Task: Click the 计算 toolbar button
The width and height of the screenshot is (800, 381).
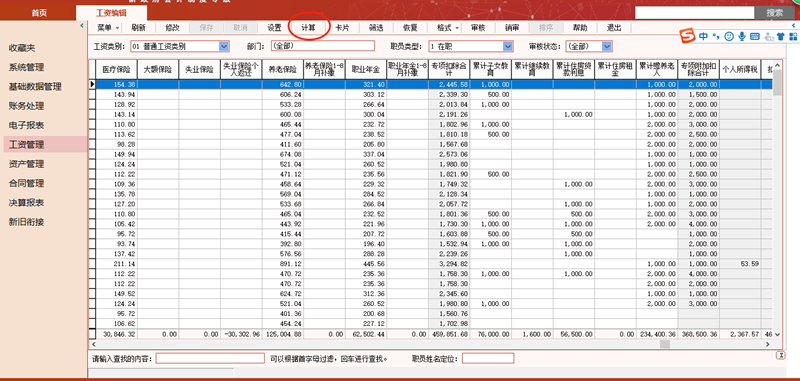Action: click(x=308, y=28)
